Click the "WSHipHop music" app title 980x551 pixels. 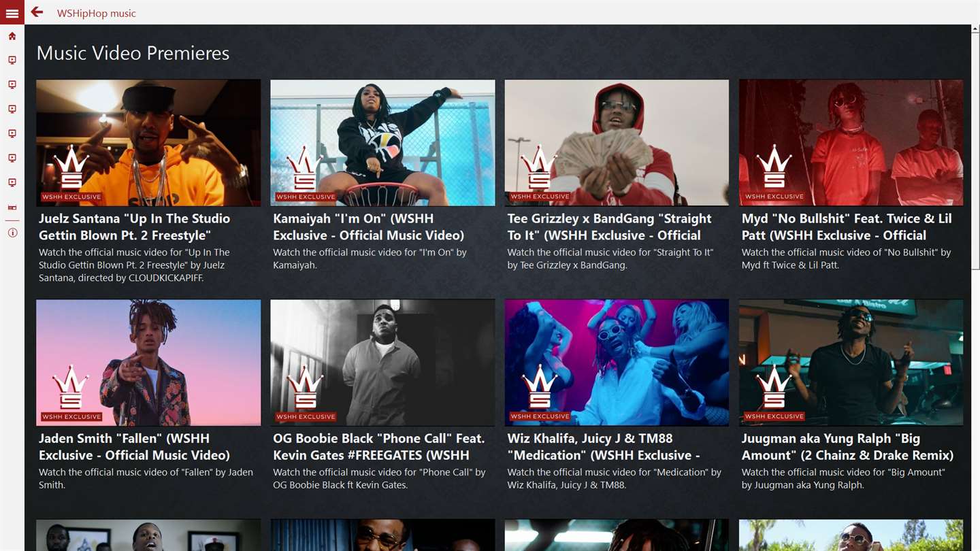coord(97,13)
